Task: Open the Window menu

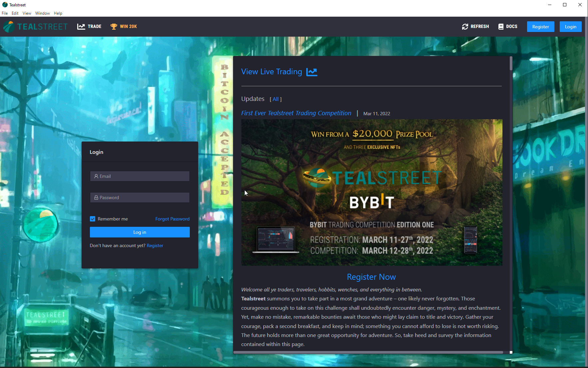Action: click(43, 13)
